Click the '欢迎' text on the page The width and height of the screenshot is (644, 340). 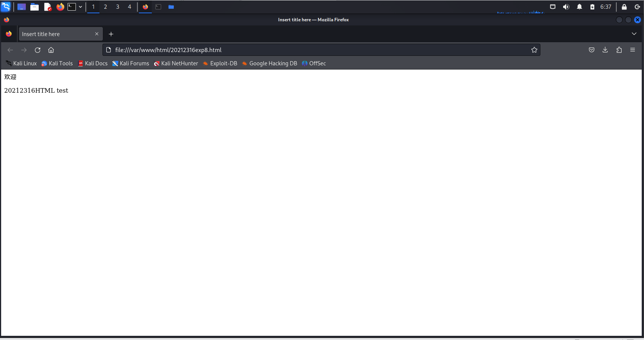(x=10, y=77)
